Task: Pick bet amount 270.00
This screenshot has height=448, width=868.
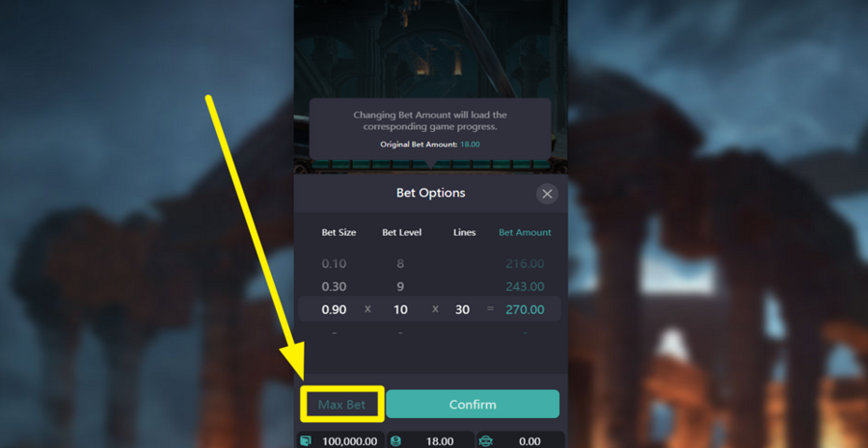Action: click(x=525, y=309)
